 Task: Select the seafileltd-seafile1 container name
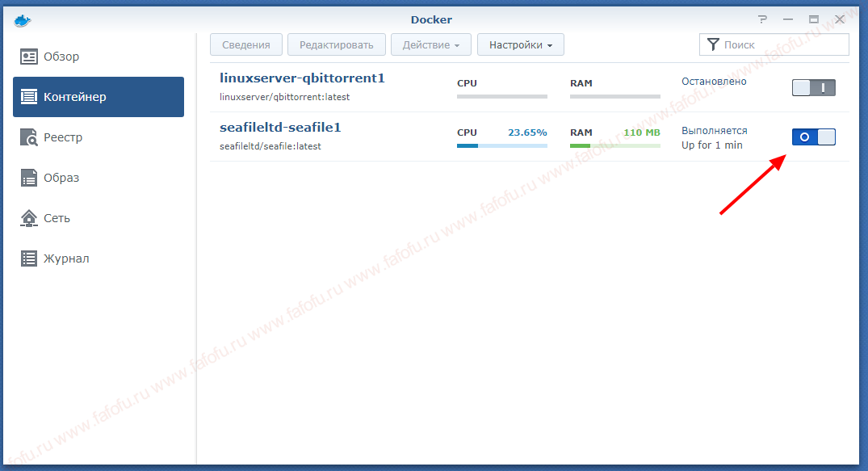tap(280, 128)
